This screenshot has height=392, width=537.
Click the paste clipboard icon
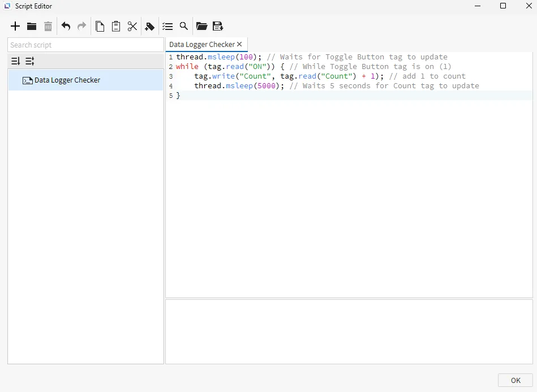[x=116, y=26]
